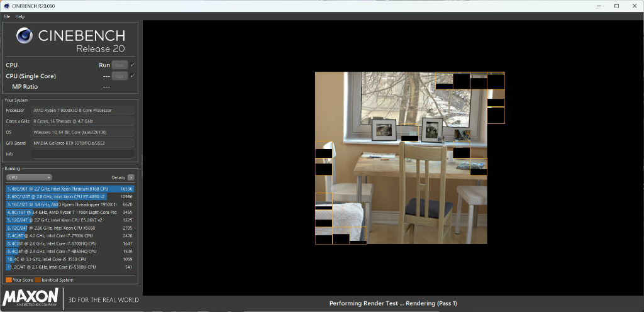Select the Core i7-7700K ranking row

(x=70, y=236)
